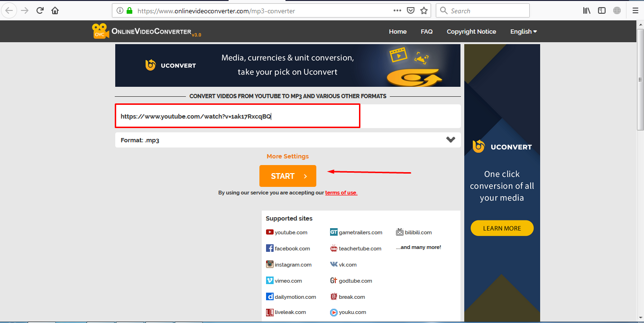Click the browser Forward arrow button
The height and width of the screenshot is (323, 644).
coord(25,10)
